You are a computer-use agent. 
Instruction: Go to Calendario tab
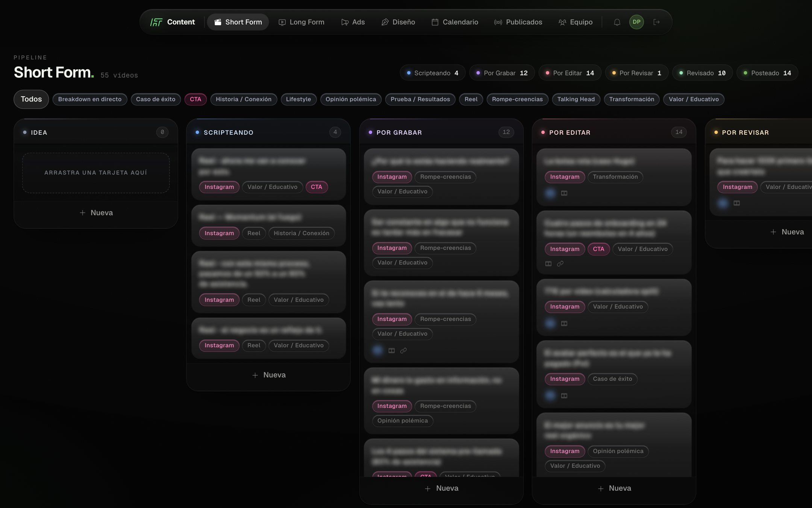point(455,22)
